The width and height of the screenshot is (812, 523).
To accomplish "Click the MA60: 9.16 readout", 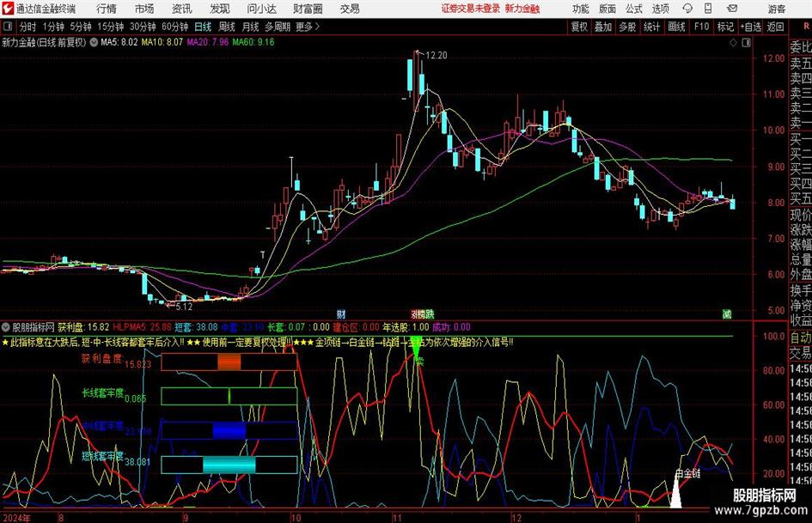I will [253, 42].
